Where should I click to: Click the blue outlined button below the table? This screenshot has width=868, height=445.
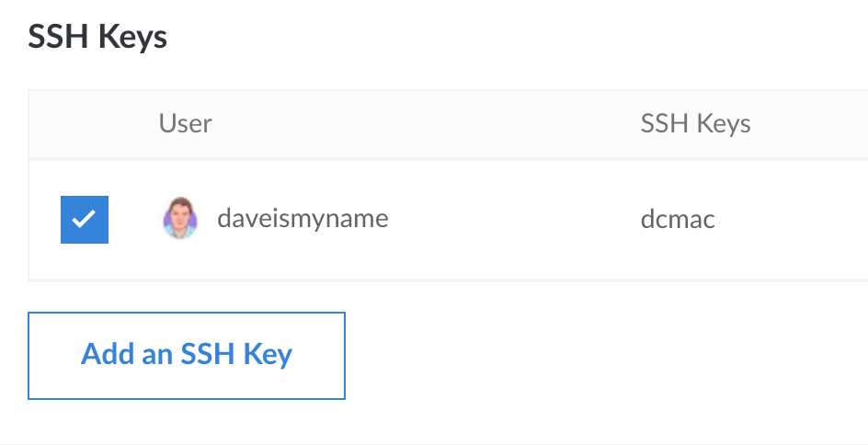187,355
